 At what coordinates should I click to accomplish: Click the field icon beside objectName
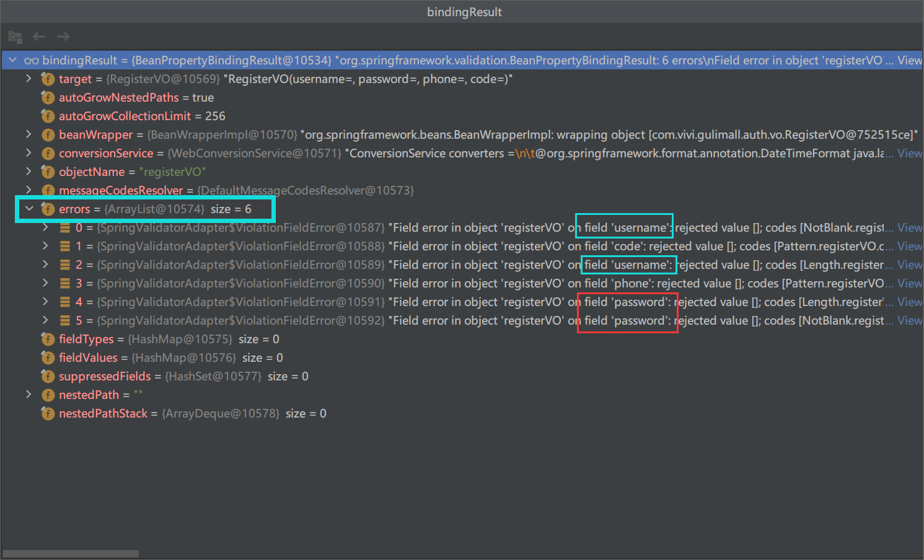coord(48,172)
